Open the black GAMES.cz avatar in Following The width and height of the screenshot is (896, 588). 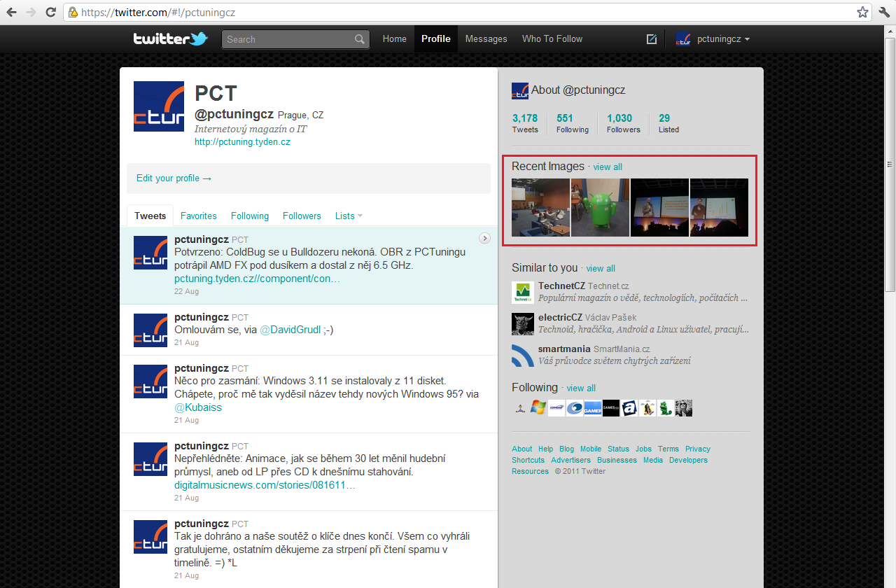point(611,408)
